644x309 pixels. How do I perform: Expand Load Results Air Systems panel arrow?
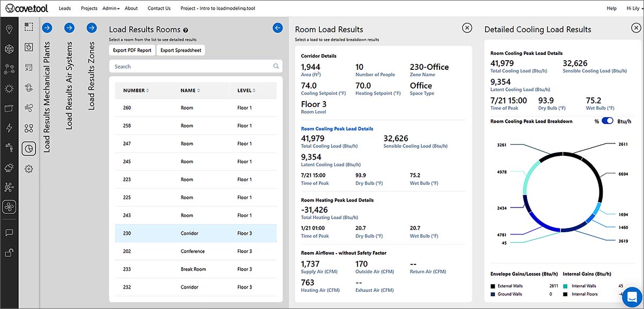click(69, 28)
